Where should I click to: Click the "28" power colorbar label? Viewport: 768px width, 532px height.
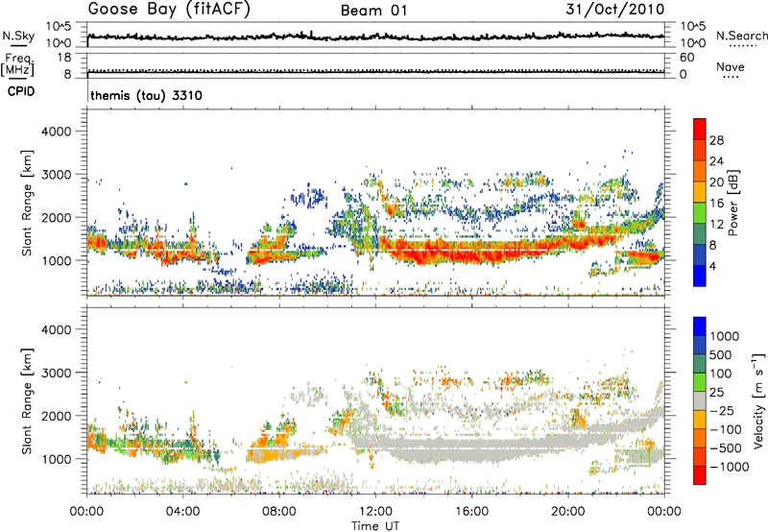[716, 140]
